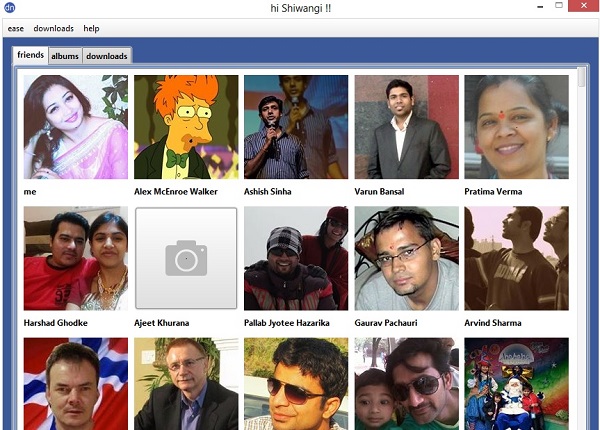Select Pratima Verma's profile photo
Image resolution: width=600 pixels, height=430 pixels.
517,127
